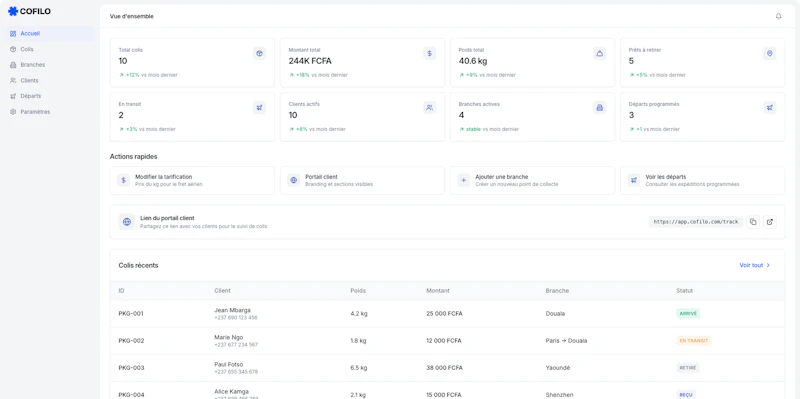Click client name Paul Fotso

point(229,364)
